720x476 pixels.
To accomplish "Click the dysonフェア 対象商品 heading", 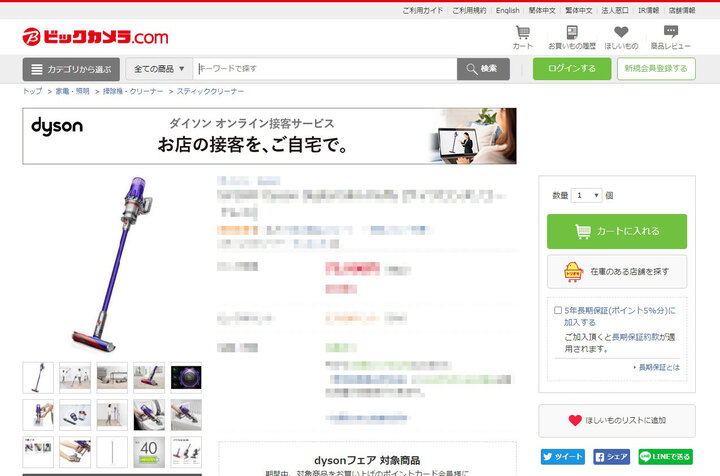I will point(367,460).
